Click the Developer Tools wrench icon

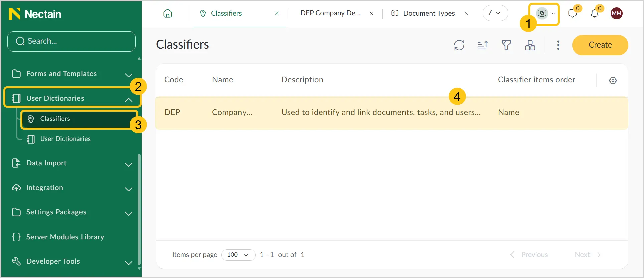pyautogui.click(x=16, y=261)
